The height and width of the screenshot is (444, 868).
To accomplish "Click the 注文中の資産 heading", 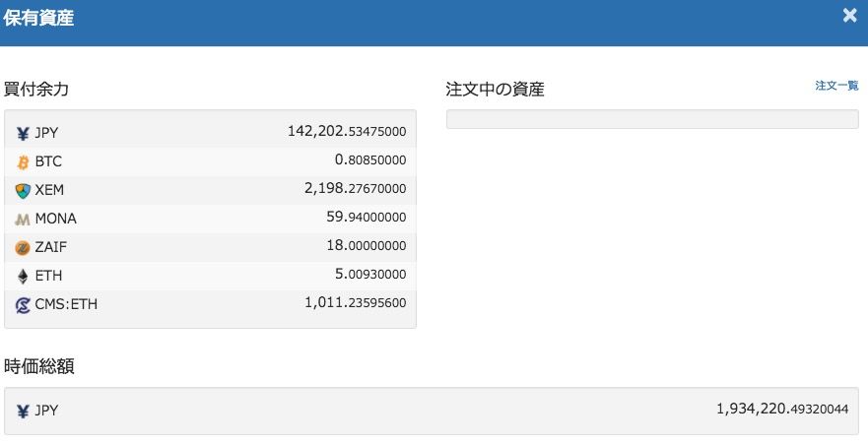I will tap(495, 89).
